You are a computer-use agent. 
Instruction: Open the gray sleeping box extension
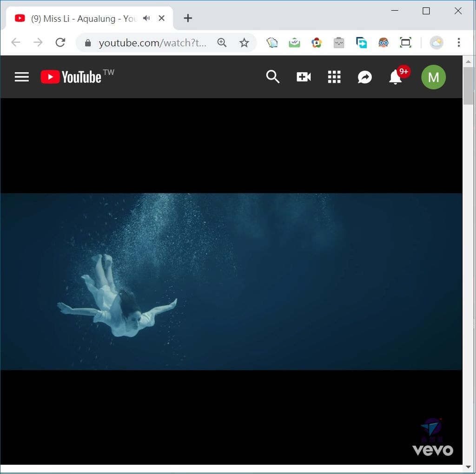339,42
